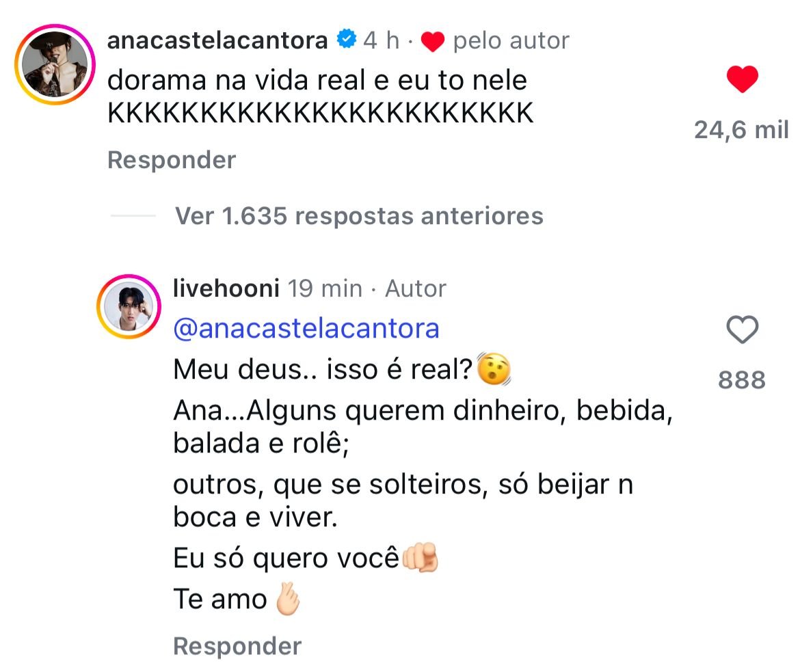The width and height of the screenshot is (800, 672).
Task: Expand "Ver 1.635 respostas anteriores"
Action: 359,216
